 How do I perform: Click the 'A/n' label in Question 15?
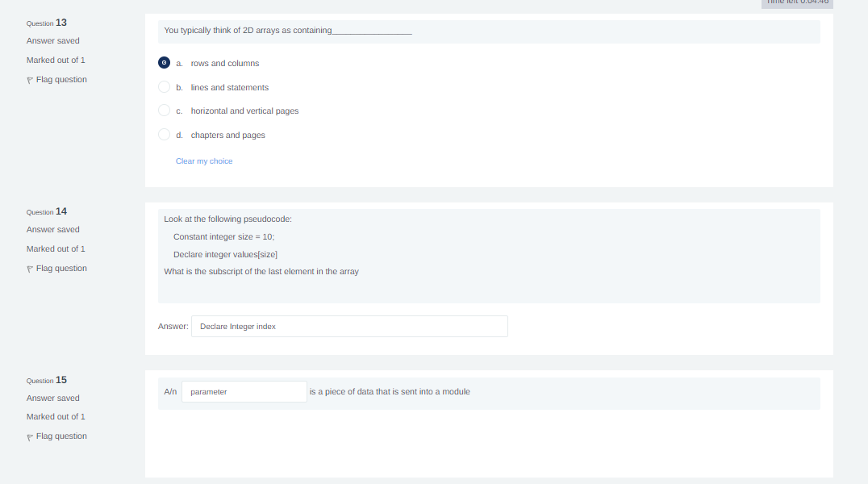point(170,391)
